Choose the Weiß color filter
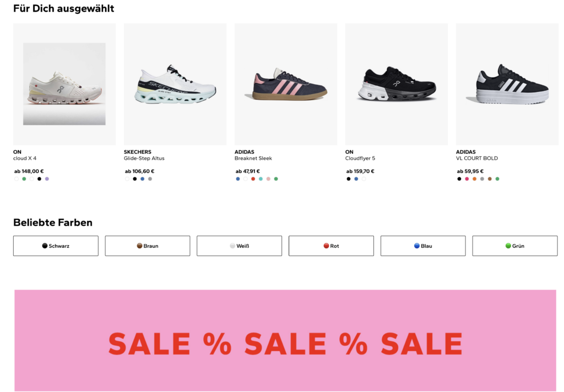Screen dimensions: 564x392 pos(239,246)
